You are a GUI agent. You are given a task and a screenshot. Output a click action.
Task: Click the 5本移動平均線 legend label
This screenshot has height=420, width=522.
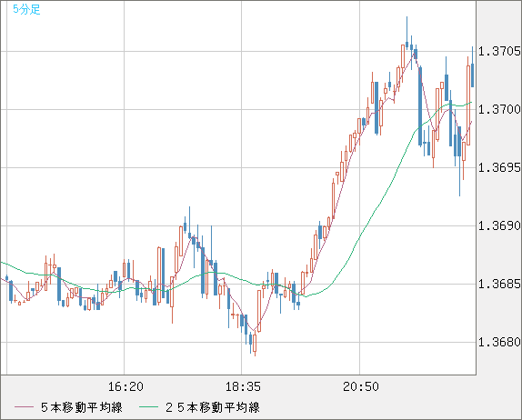click(82, 407)
